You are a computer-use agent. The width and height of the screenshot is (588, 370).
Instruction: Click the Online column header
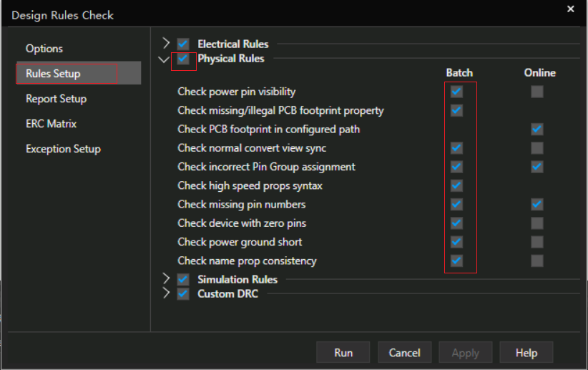coord(539,73)
